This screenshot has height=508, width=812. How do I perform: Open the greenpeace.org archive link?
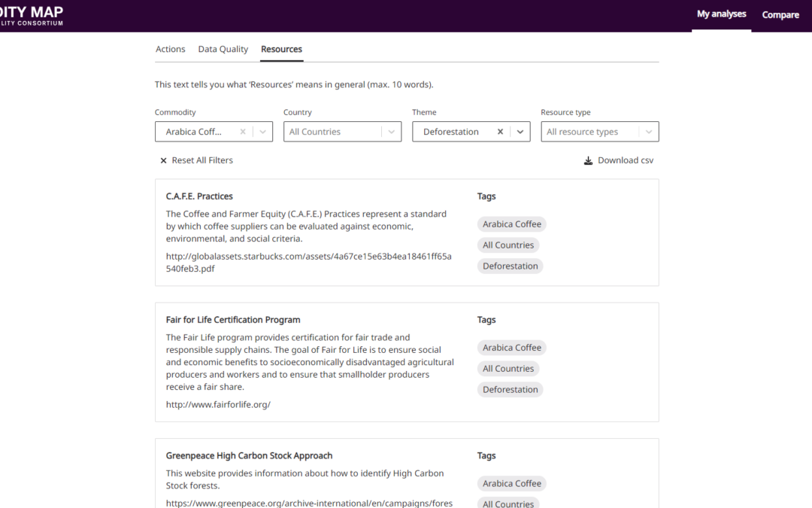coord(309,503)
